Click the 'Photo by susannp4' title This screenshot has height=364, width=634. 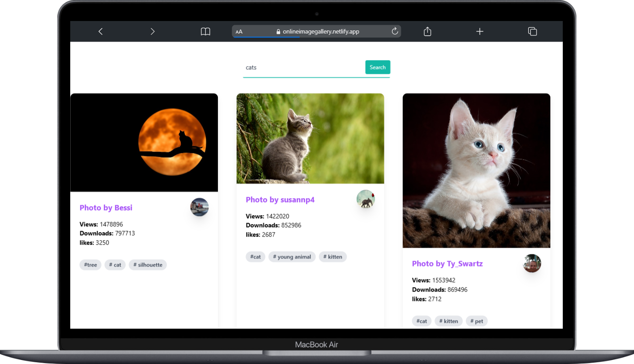tap(280, 199)
